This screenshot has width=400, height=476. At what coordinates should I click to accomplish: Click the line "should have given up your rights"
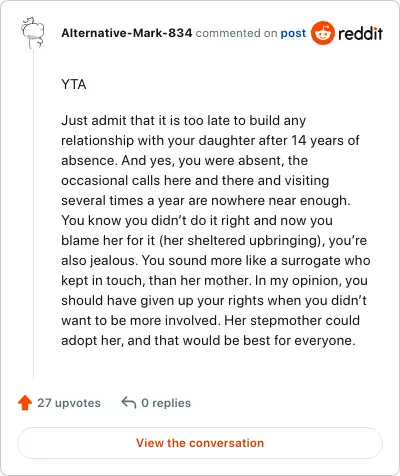tap(214, 301)
